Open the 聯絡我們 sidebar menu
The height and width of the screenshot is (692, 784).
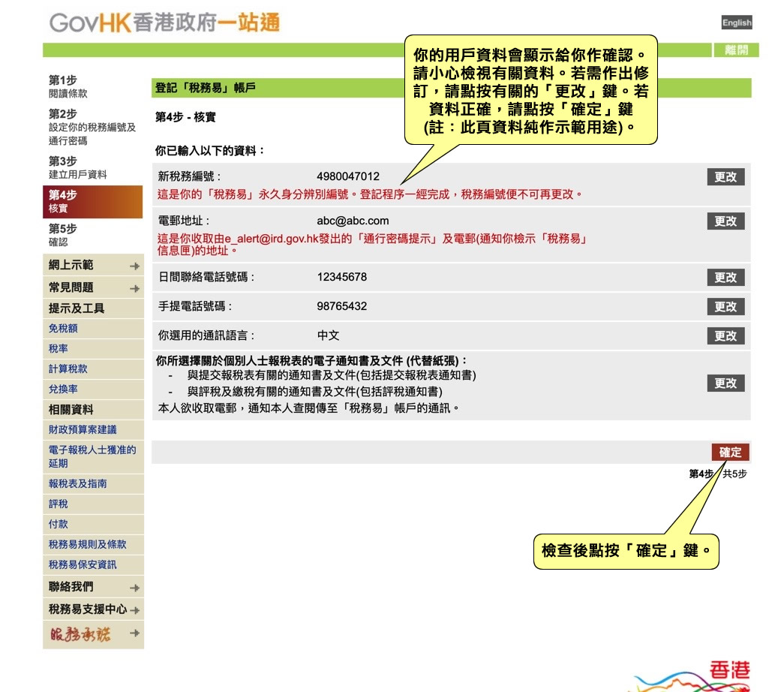[93, 587]
